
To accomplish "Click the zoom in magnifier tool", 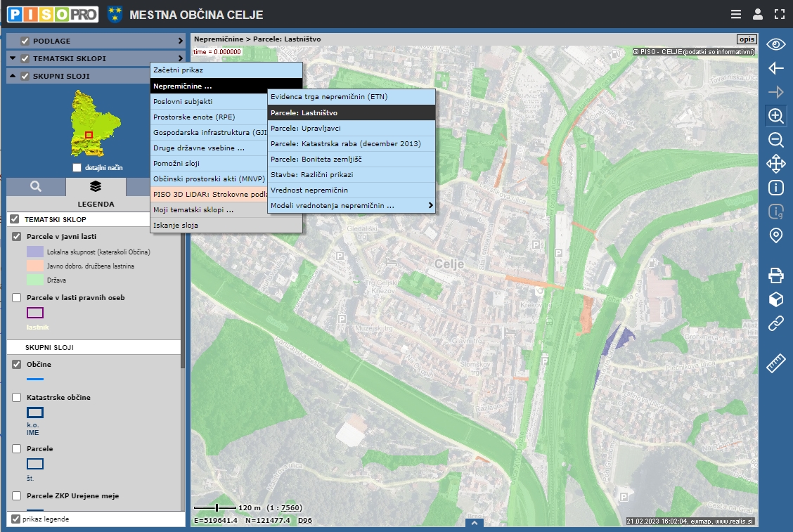I will point(776,116).
